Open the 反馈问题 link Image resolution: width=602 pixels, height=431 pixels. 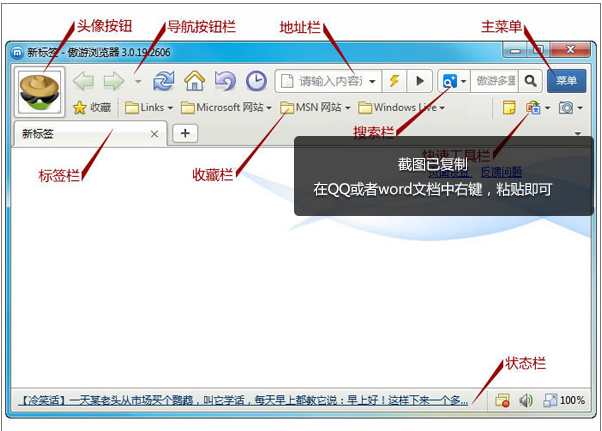(501, 172)
